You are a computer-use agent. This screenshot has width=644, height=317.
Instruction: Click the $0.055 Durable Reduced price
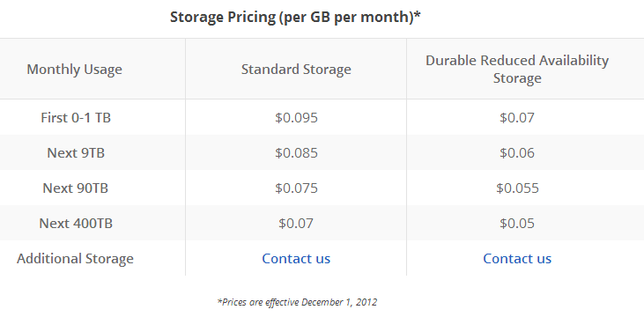pyautogui.click(x=517, y=188)
